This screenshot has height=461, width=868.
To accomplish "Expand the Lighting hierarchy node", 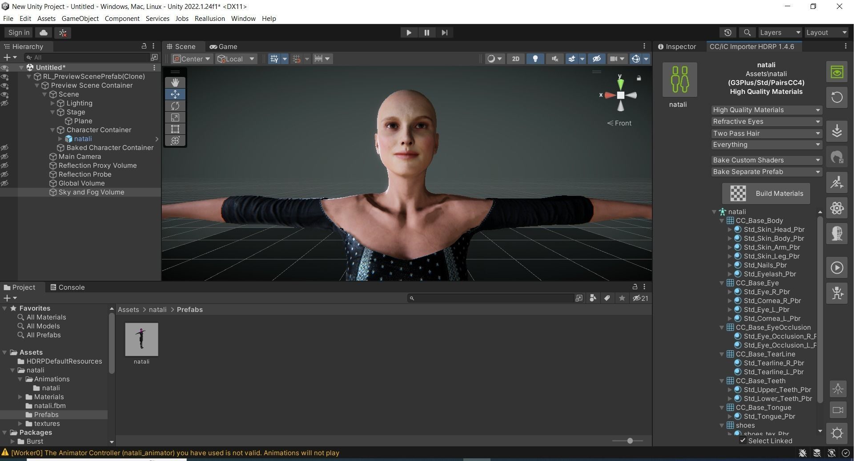I will (x=52, y=103).
